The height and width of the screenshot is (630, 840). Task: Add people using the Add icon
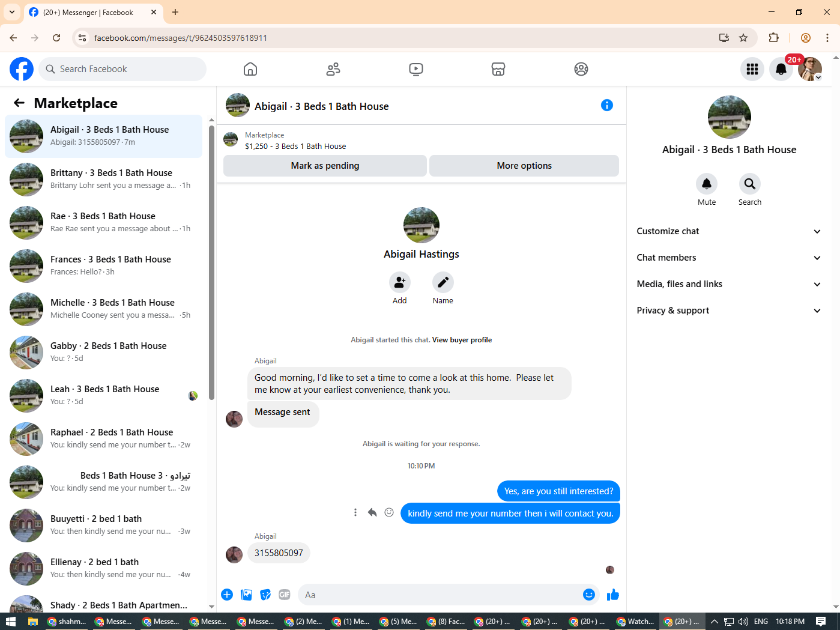(x=400, y=282)
